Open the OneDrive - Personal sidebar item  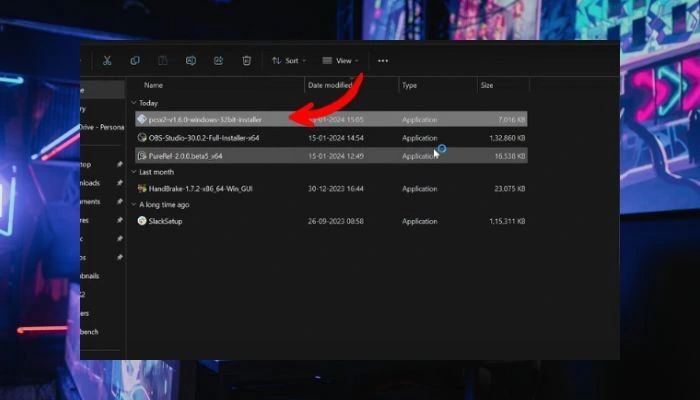click(102, 127)
